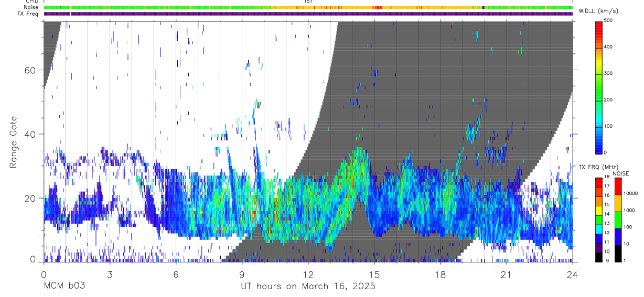
Task: Click the 18 tick on the UT hours axis
Action: 441,274
